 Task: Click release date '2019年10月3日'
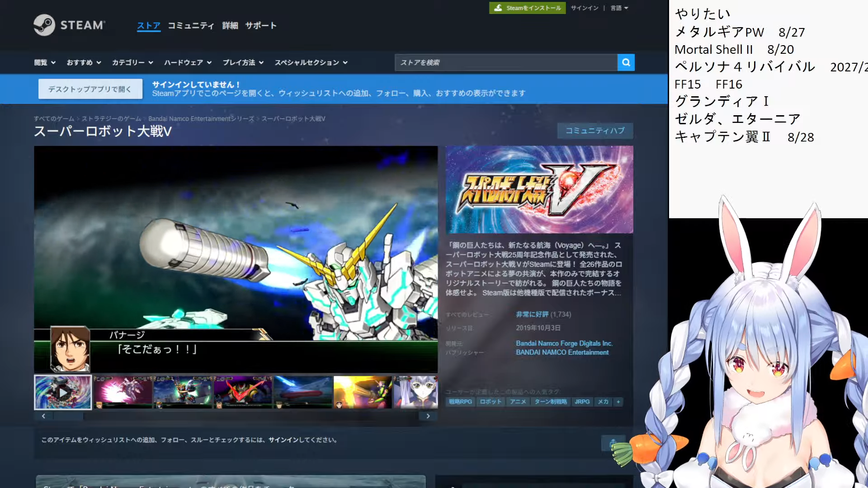click(538, 328)
